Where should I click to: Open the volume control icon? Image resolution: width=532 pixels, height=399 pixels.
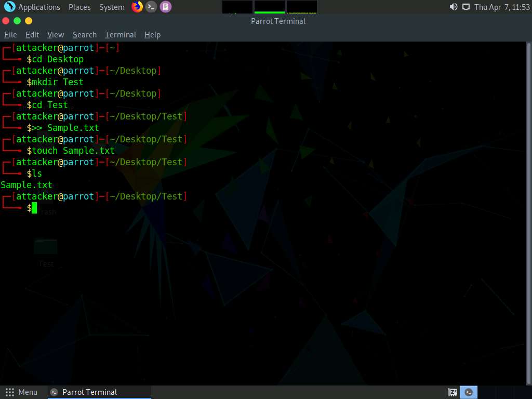[x=454, y=7]
